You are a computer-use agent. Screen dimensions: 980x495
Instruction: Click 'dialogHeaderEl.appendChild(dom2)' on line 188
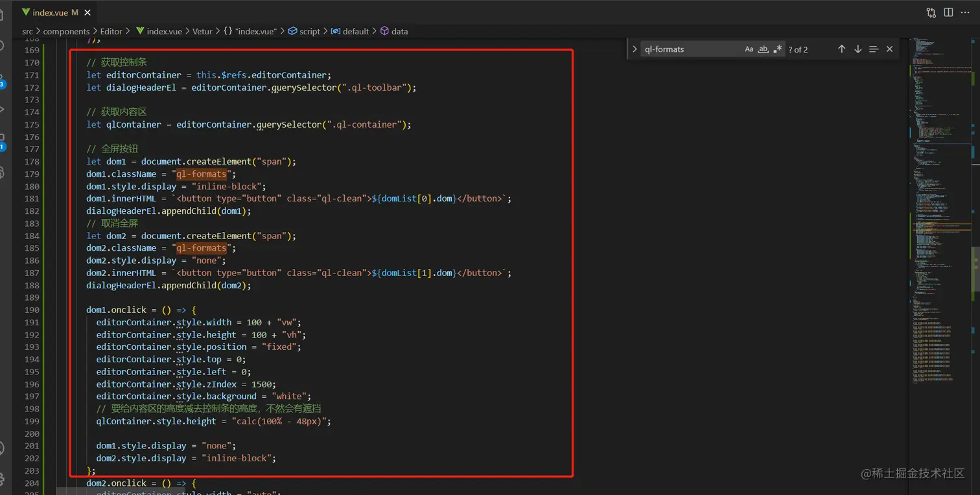coord(167,286)
